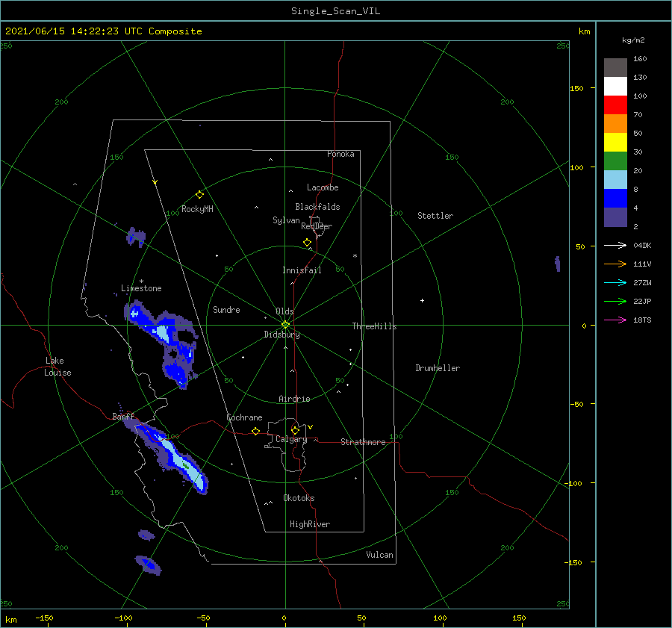Pick the yellow 30-50 legend swatch

pyautogui.click(x=615, y=143)
